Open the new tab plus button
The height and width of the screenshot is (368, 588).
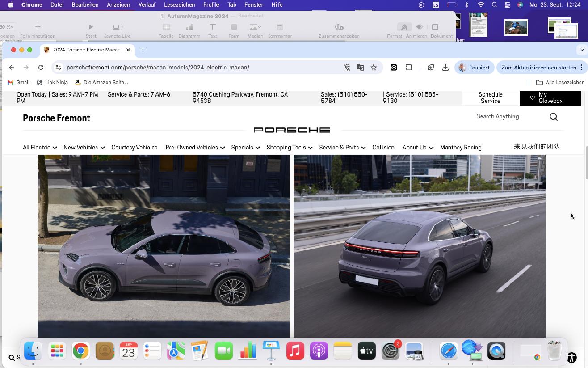point(143,50)
